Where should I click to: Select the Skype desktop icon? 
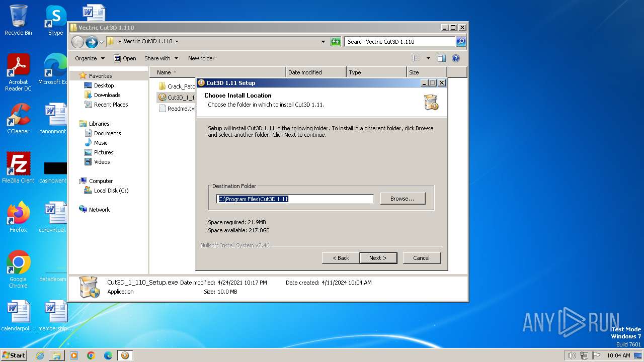[x=55, y=20]
